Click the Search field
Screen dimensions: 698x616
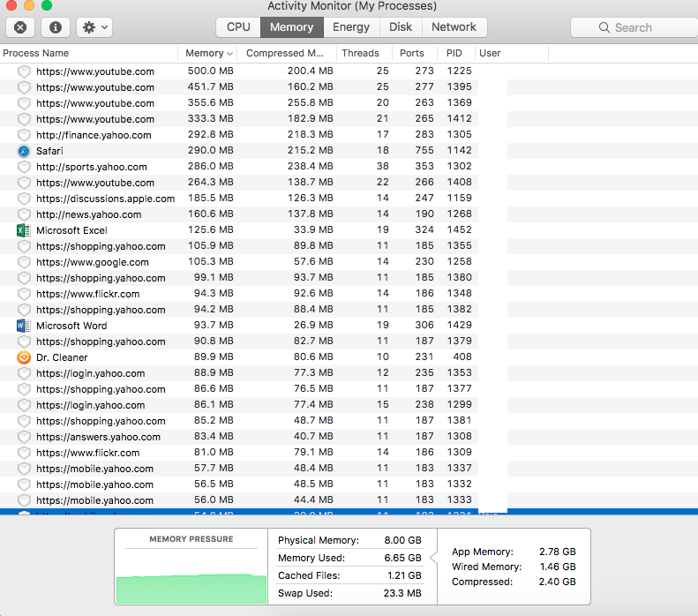coord(634,27)
